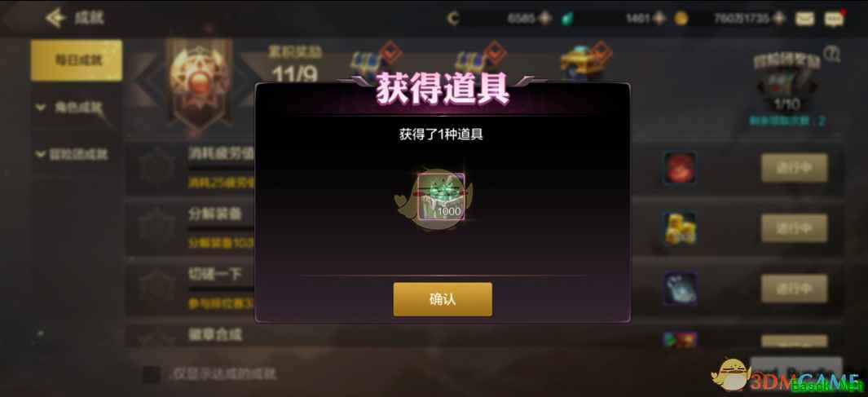This screenshot has width=868, height=397.
Task: Click the 进行中 button for 分解装备
Action: click(x=795, y=228)
